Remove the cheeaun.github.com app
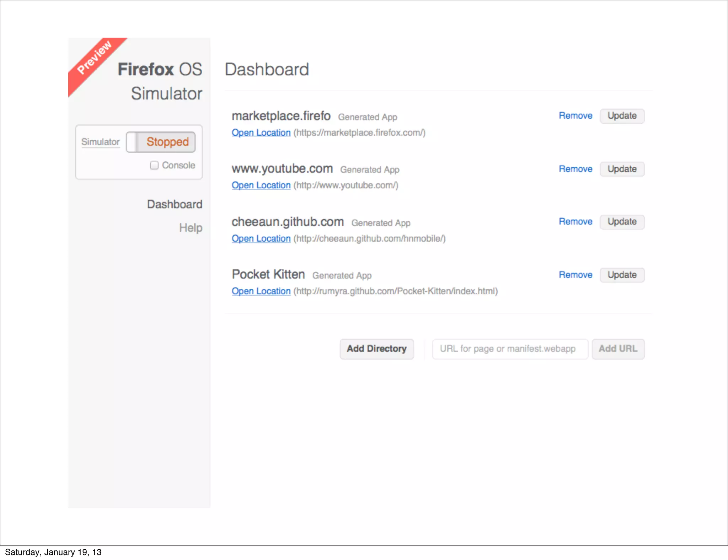Image resolution: width=728 pixels, height=560 pixels. [x=575, y=222]
